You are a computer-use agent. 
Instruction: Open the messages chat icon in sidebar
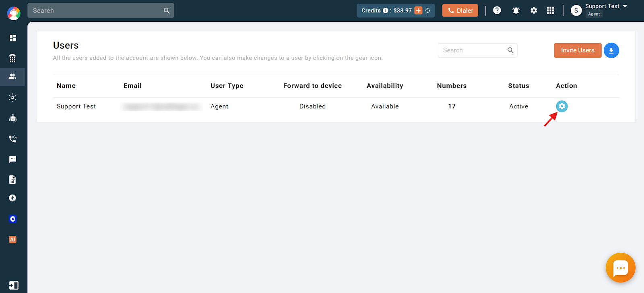13,159
